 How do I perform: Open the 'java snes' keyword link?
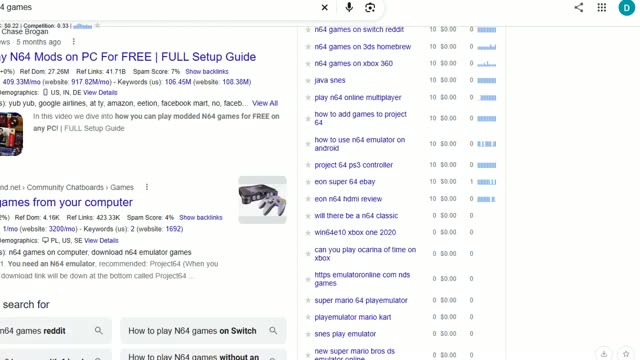(330, 80)
